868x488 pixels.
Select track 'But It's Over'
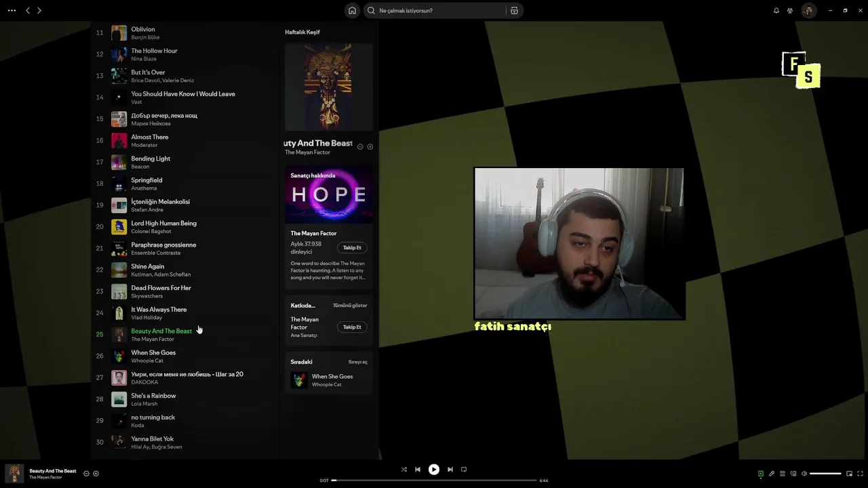[184, 76]
